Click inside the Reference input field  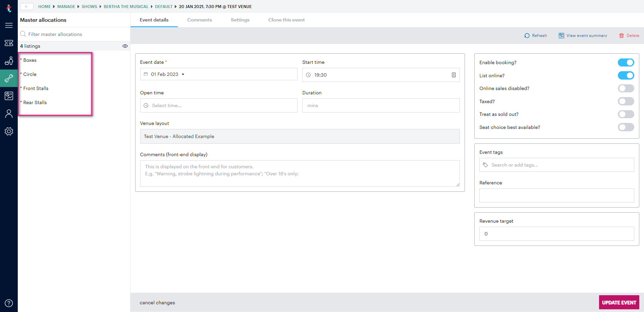click(x=556, y=195)
